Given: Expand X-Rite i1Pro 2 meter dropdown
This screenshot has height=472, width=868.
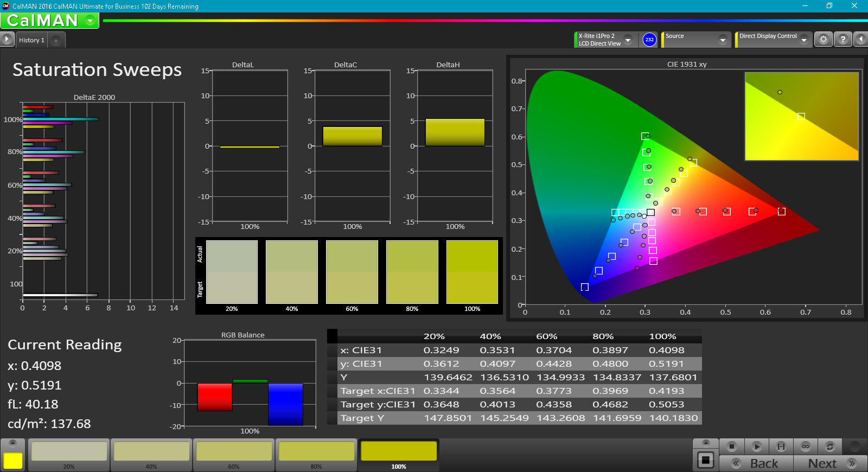Looking at the screenshot, I should point(628,40).
